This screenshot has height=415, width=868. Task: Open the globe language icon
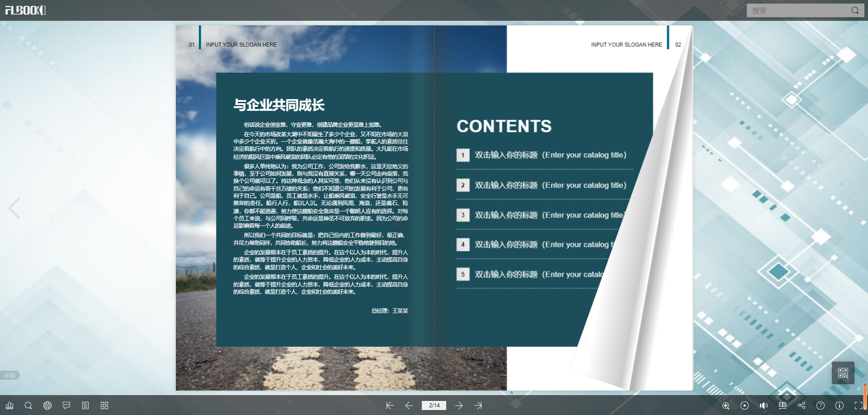pos(47,405)
